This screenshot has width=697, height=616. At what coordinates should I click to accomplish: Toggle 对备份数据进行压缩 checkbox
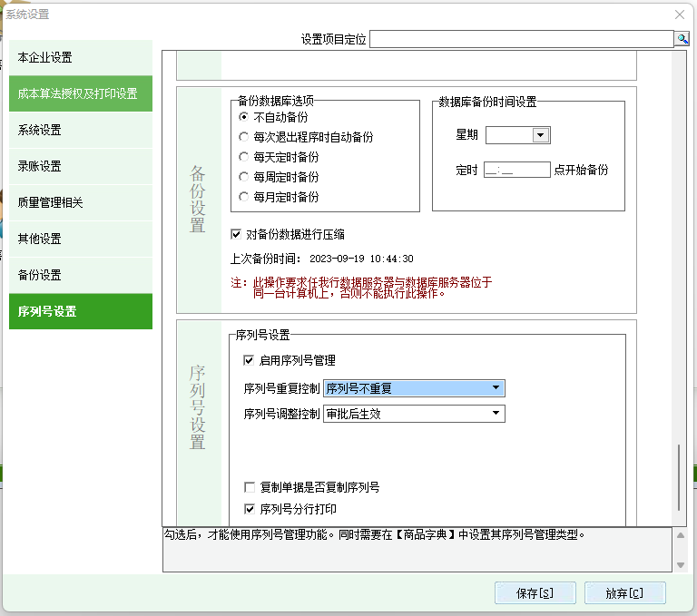pos(237,234)
